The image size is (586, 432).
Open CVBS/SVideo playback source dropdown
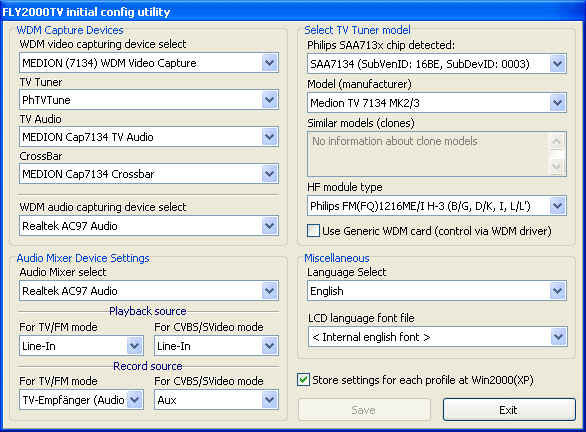pyautogui.click(x=269, y=346)
